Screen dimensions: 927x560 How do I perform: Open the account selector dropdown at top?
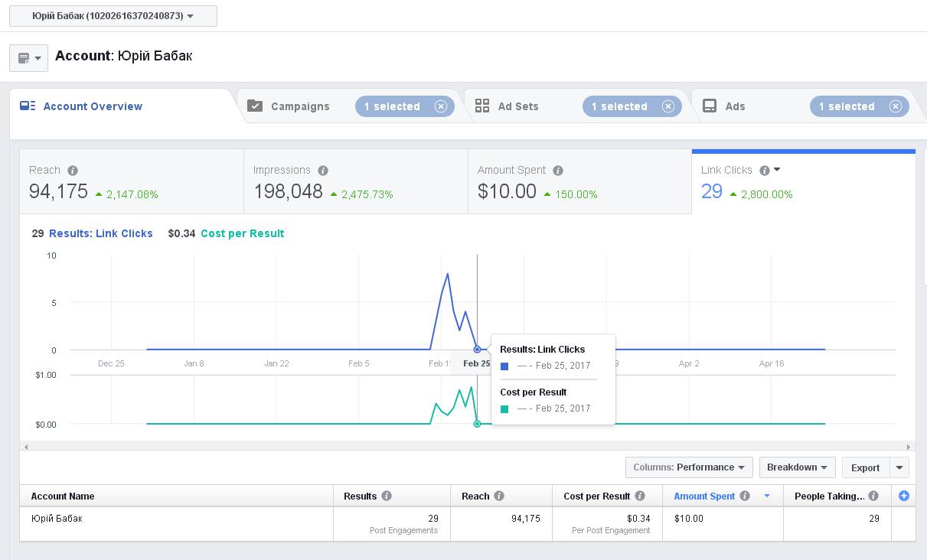[x=113, y=16]
